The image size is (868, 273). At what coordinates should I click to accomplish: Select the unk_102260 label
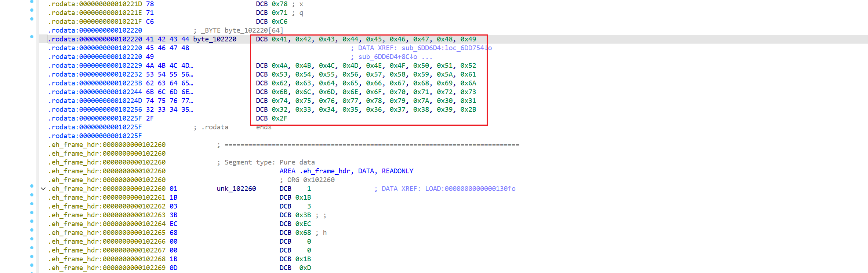click(236, 189)
